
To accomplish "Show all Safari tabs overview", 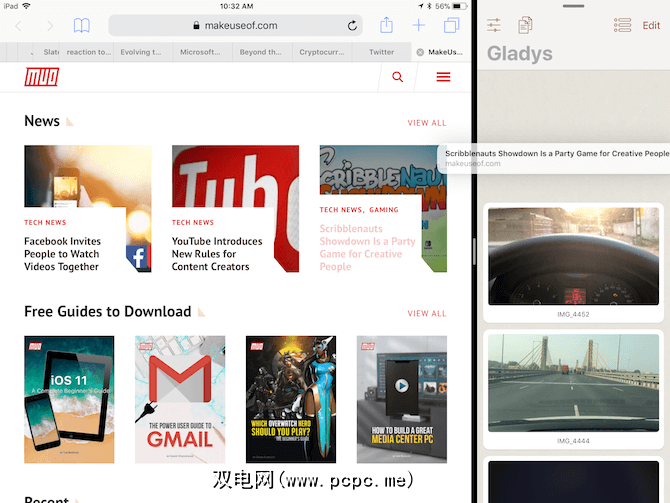I will point(451,25).
